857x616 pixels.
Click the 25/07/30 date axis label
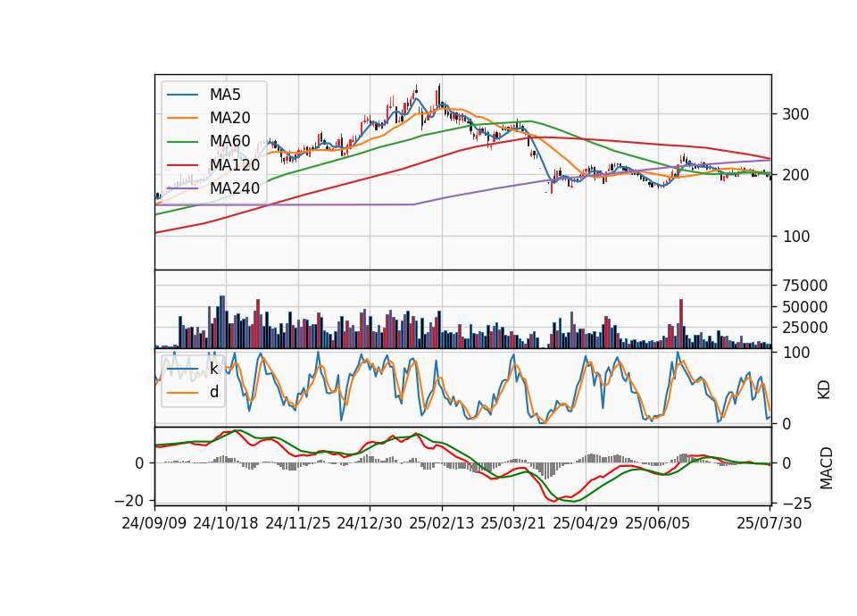(x=770, y=523)
